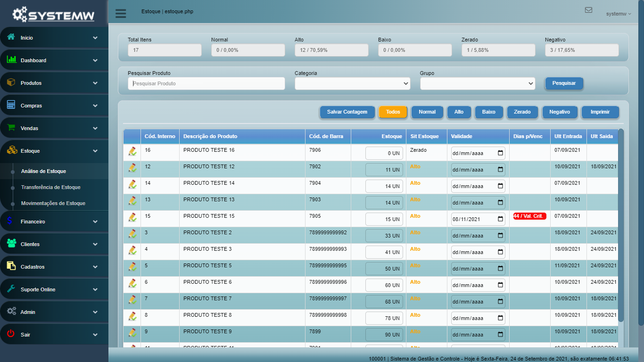This screenshot has width=644, height=362.
Task: Click the Vendas shopping cart icon
Action: click(11, 128)
